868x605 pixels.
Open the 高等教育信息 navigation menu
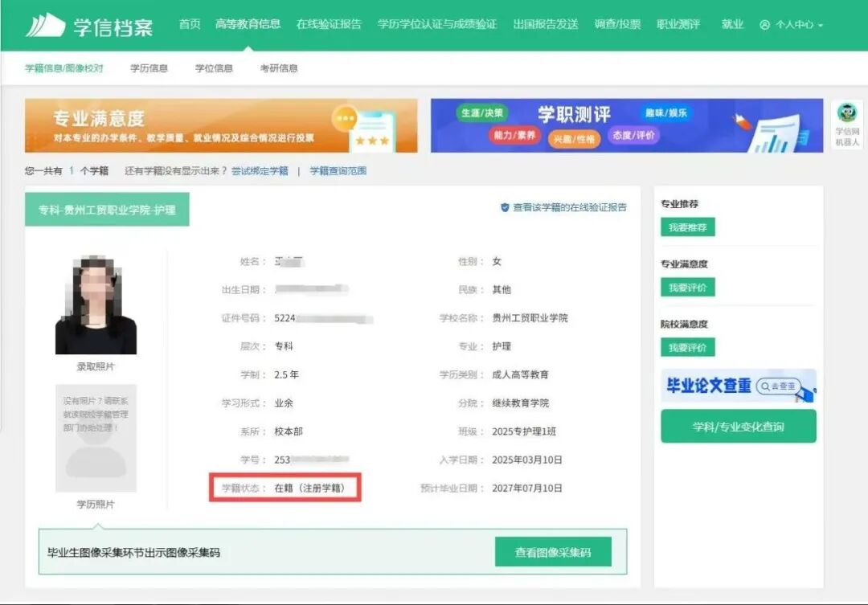point(249,23)
